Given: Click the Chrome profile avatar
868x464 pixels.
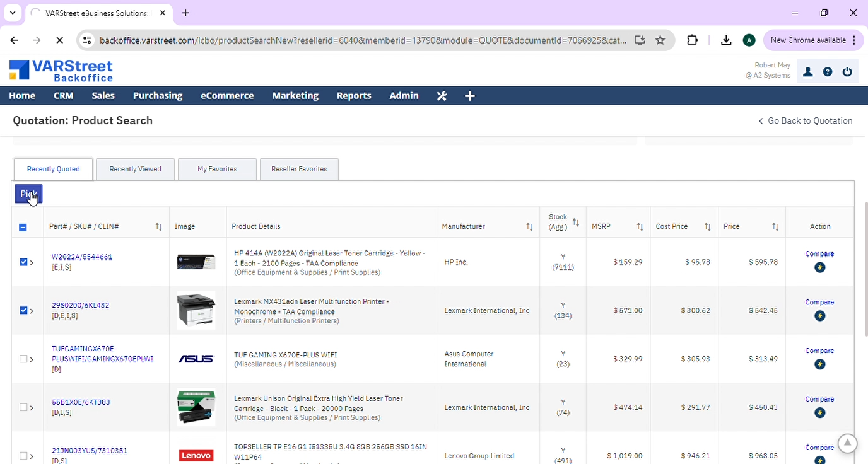Looking at the screenshot, I should (749, 40).
